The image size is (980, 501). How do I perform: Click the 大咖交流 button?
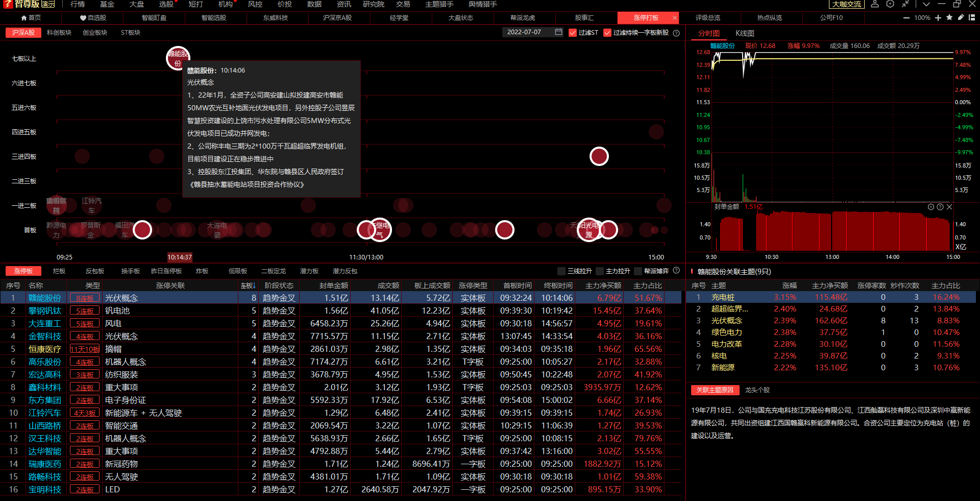847,4
